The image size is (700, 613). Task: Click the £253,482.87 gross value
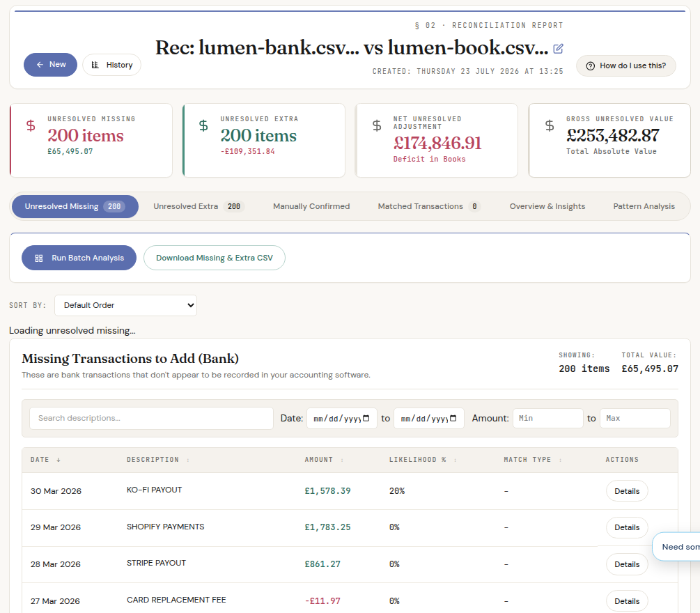point(612,135)
